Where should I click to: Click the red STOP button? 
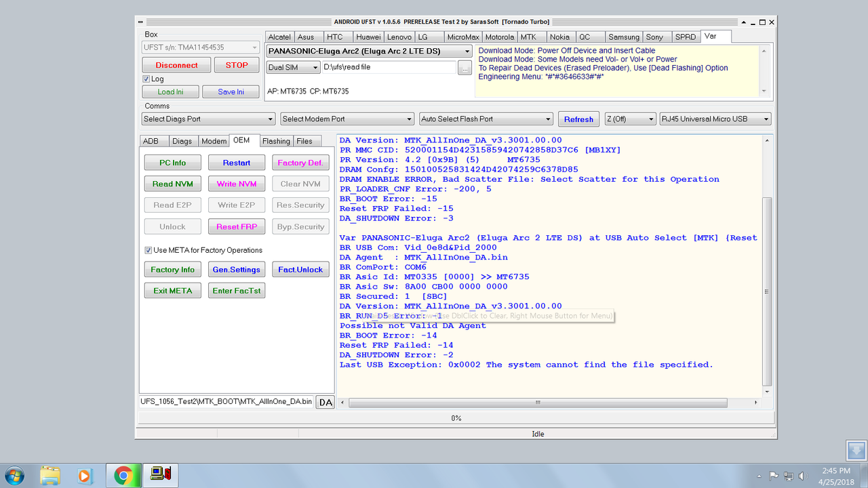[237, 65]
